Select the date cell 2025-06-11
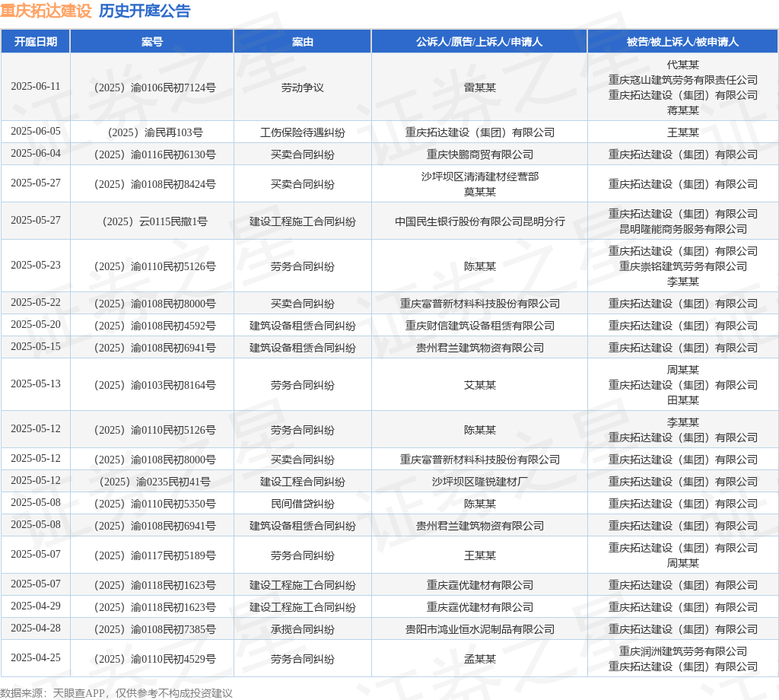 [36, 87]
